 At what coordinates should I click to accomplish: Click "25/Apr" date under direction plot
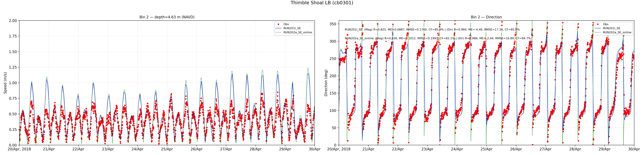tap(486, 149)
